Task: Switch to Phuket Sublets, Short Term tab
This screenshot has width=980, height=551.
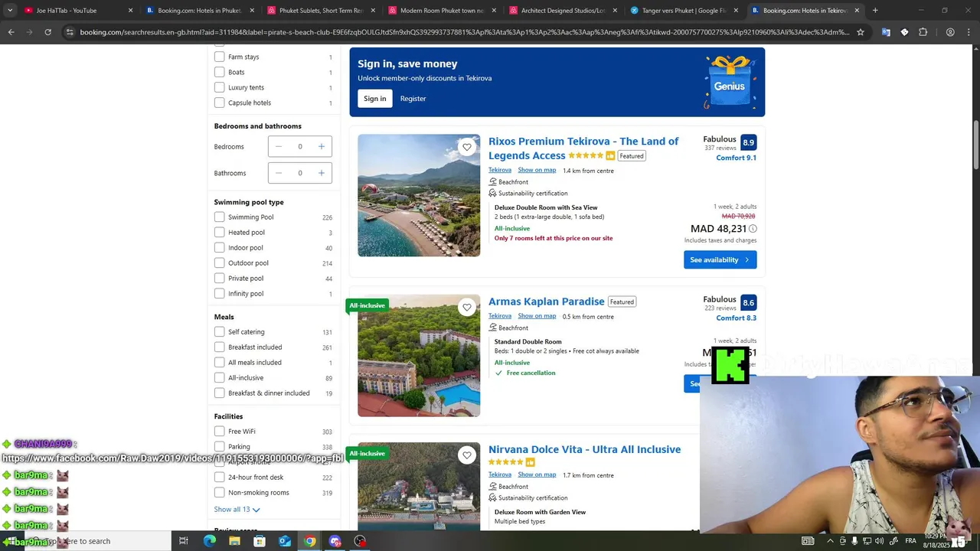Action: click(x=321, y=11)
